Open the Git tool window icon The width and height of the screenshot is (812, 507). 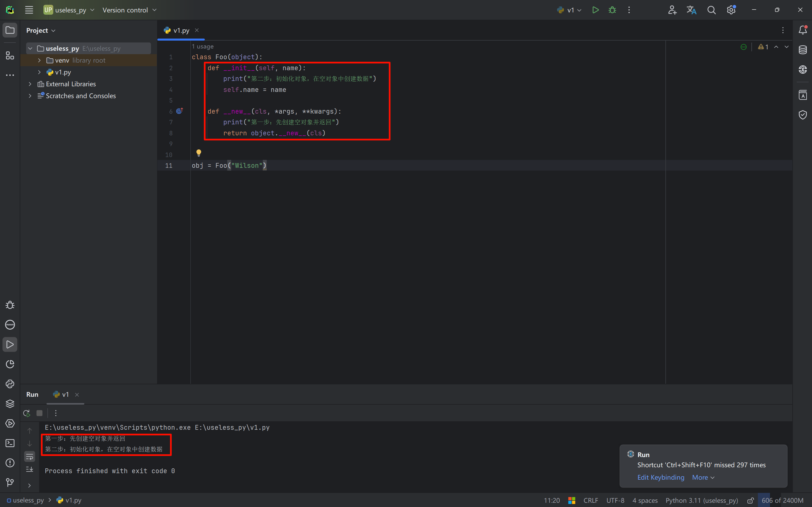click(10, 482)
